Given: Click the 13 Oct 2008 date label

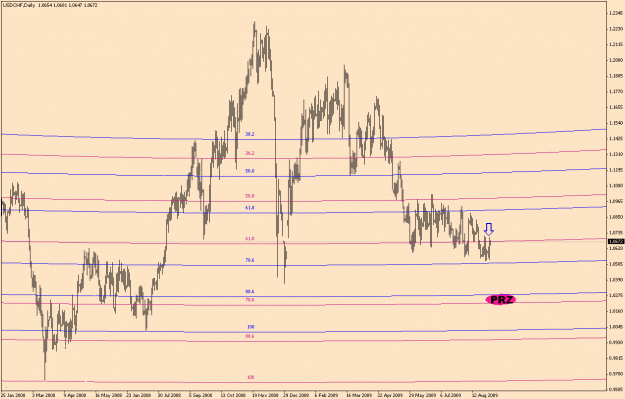Looking at the screenshot, I should click(x=232, y=395).
